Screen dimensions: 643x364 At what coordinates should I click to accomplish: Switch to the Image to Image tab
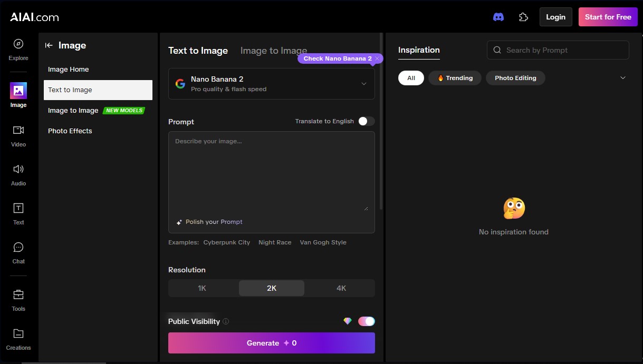(x=273, y=51)
